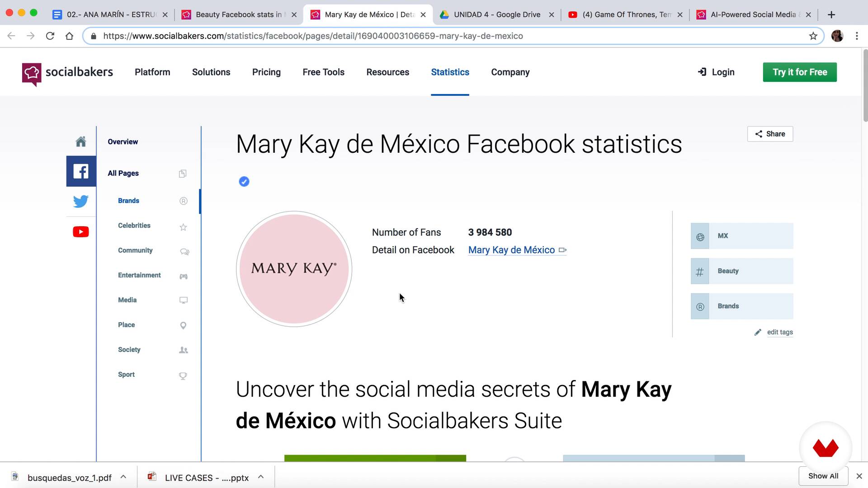Viewport: 868px width, 488px height.
Task: Click the registered icon on Brands tag
Action: coord(700,307)
